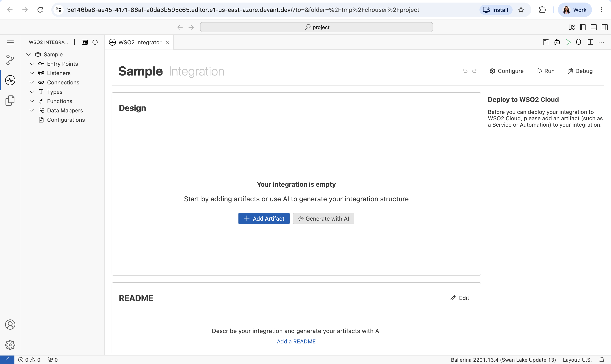This screenshot has height=364, width=611.
Task: Click the README Edit button
Action: point(460,298)
